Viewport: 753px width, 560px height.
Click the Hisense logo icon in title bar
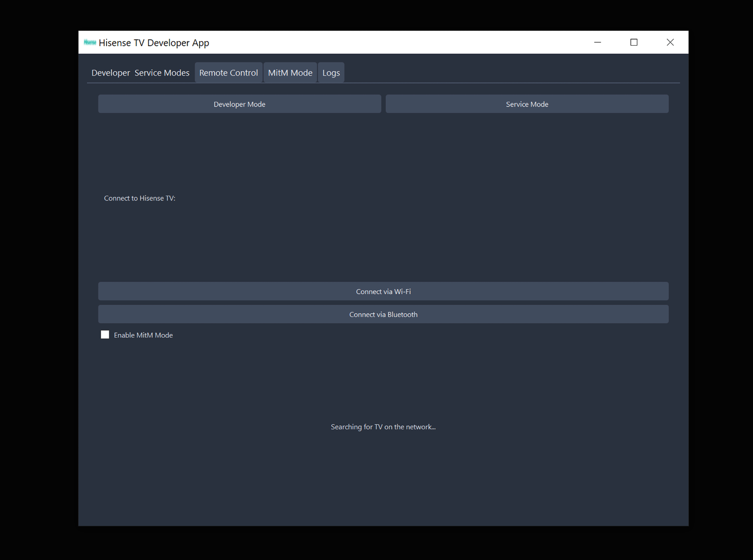point(90,42)
